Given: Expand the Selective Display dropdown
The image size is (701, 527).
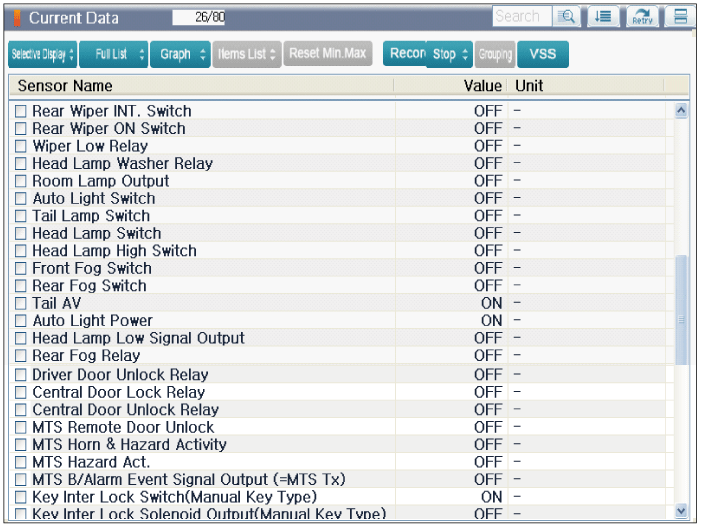Looking at the screenshot, I should [42, 54].
